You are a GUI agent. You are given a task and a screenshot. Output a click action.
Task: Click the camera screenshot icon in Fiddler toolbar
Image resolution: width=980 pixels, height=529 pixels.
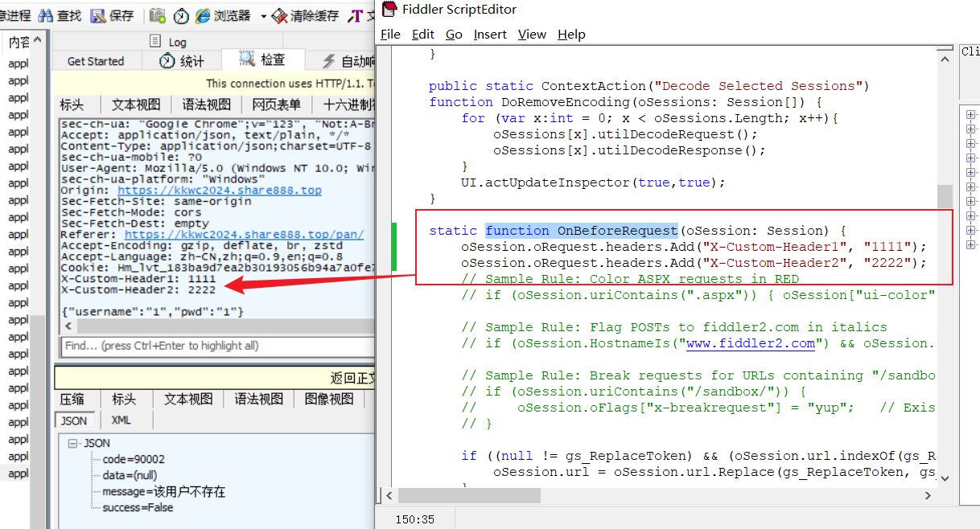point(159,16)
